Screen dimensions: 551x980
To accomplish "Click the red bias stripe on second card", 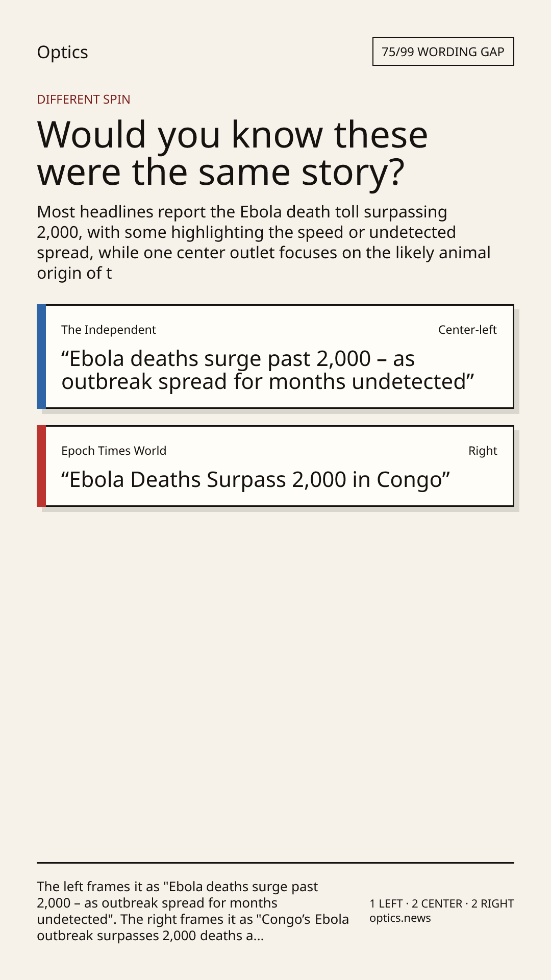I will tap(41, 466).
